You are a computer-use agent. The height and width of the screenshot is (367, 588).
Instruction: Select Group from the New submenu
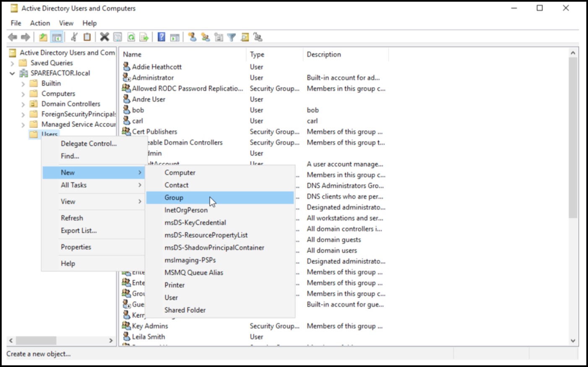pos(220,197)
